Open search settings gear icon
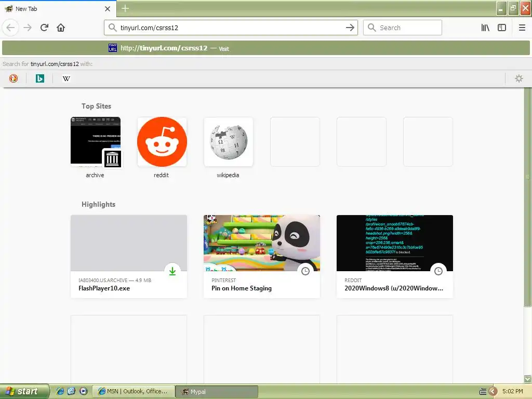The width and height of the screenshot is (532, 399). [519, 78]
